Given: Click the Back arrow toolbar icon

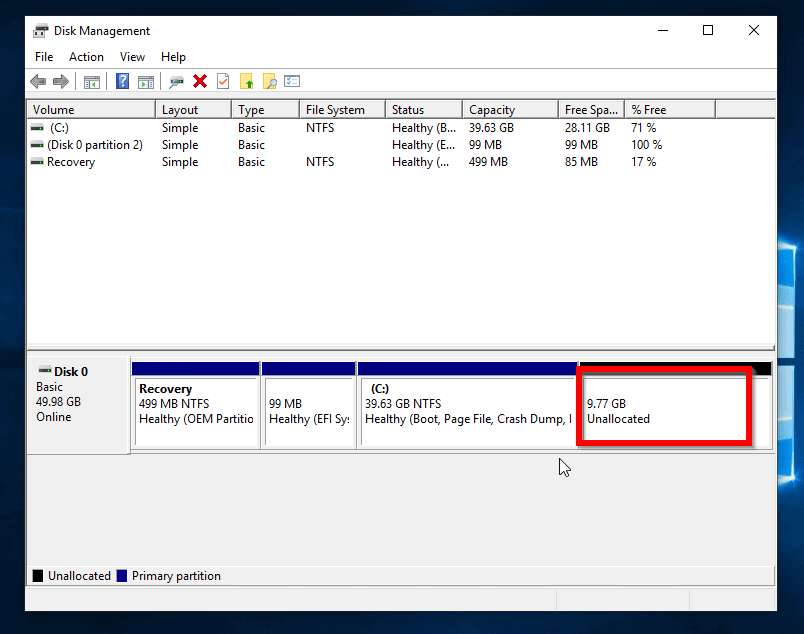Looking at the screenshot, I should click(38, 82).
